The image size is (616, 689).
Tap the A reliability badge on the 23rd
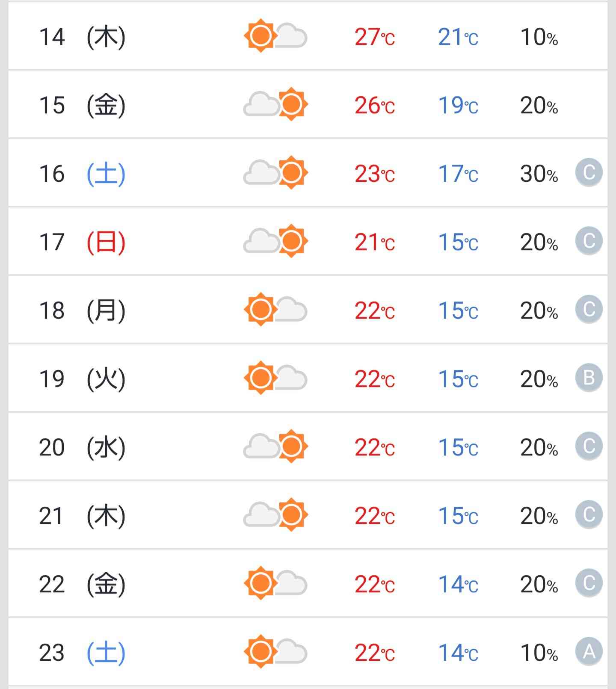[x=589, y=651]
